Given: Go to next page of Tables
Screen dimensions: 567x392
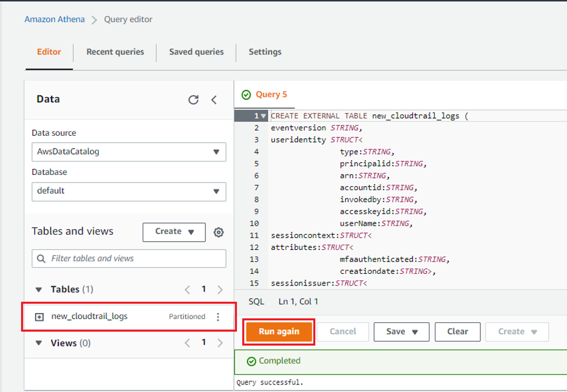Looking at the screenshot, I should point(220,290).
